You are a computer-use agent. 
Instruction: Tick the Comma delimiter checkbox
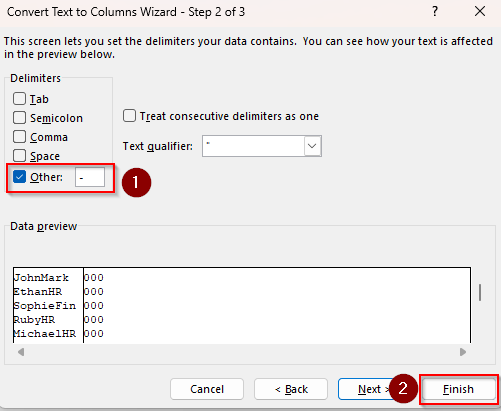pos(19,137)
